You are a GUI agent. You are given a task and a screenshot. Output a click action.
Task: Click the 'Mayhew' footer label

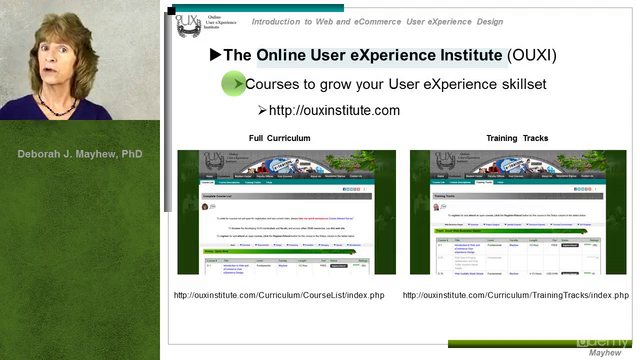click(605, 353)
